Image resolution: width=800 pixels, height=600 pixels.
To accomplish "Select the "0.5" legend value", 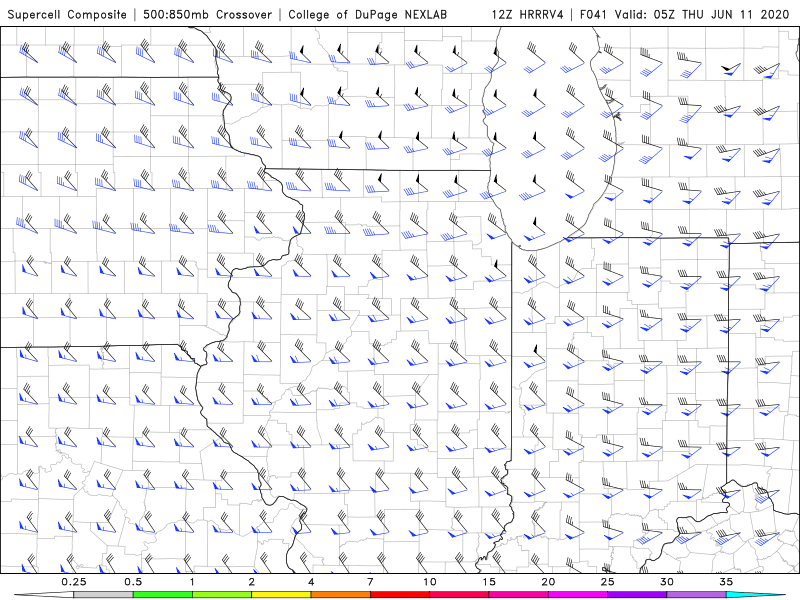I will (133, 582).
